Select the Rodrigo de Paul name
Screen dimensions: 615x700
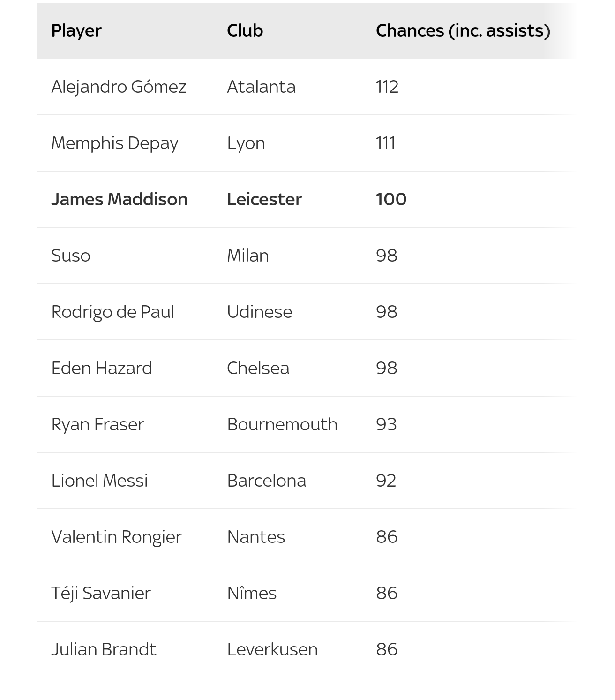[113, 312]
